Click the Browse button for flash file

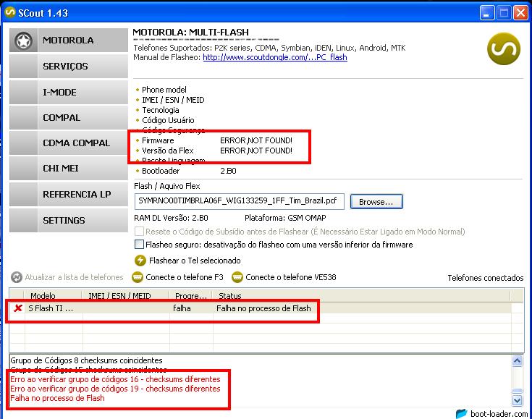coord(376,202)
